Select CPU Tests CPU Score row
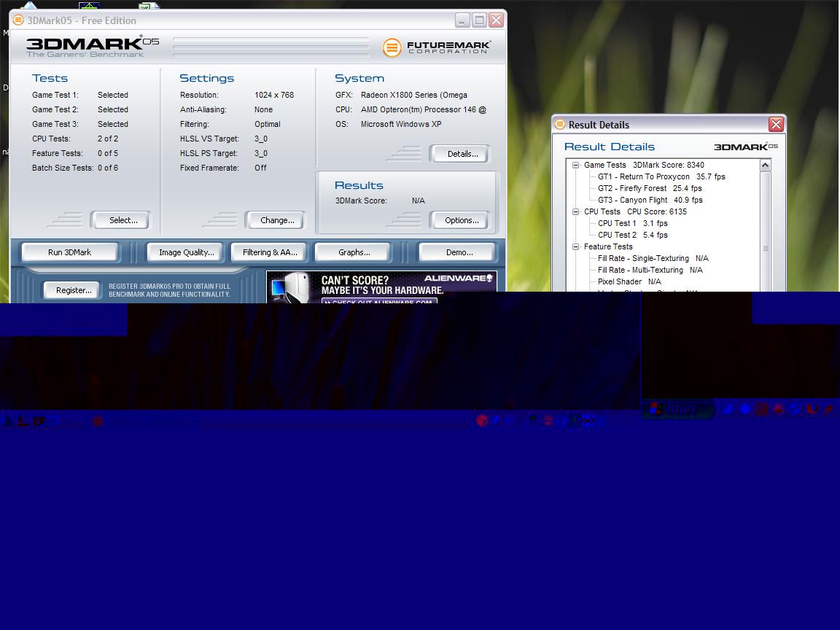 pos(635,211)
